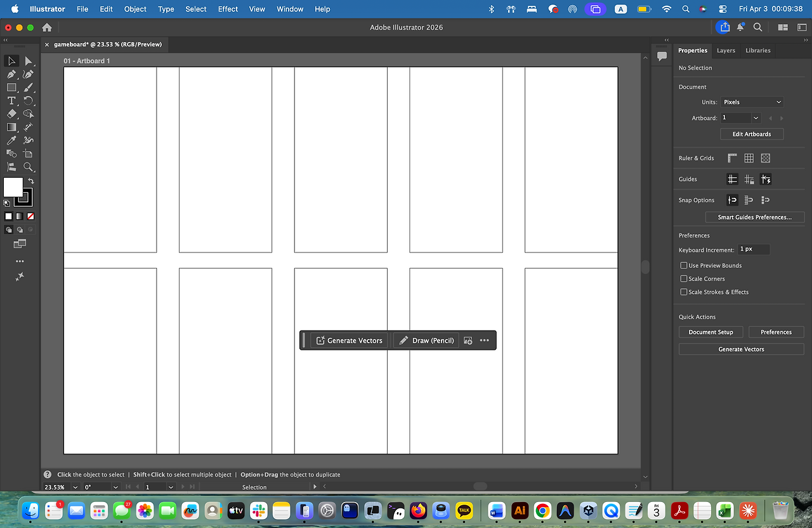The width and height of the screenshot is (812, 528).
Task: Select the Rotate tool
Action: click(x=29, y=100)
